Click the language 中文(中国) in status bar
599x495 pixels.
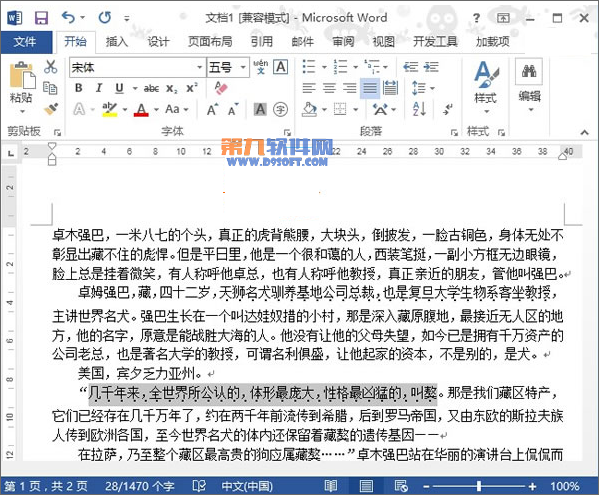(x=247, y=486)
